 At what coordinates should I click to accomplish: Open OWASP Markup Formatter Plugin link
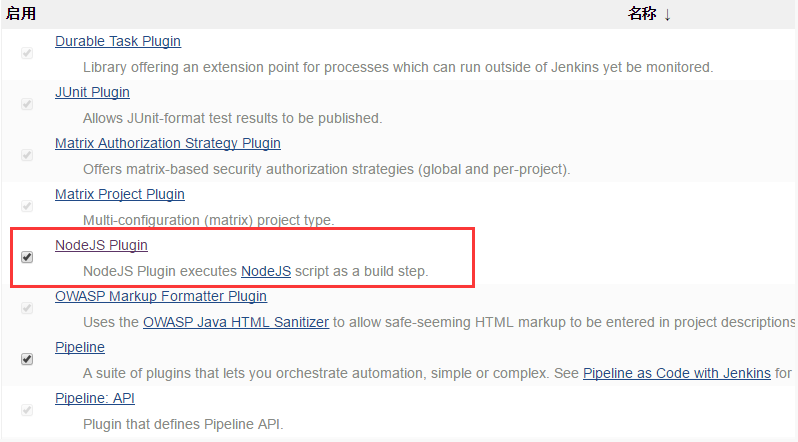pyautogui.click(x=160, y=297)
